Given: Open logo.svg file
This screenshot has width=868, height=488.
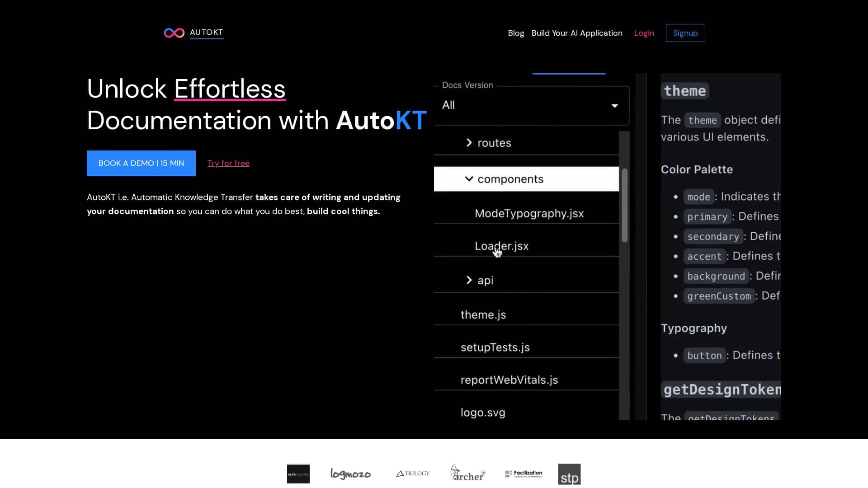Looking at the screenshot, I should coord(483,413).
